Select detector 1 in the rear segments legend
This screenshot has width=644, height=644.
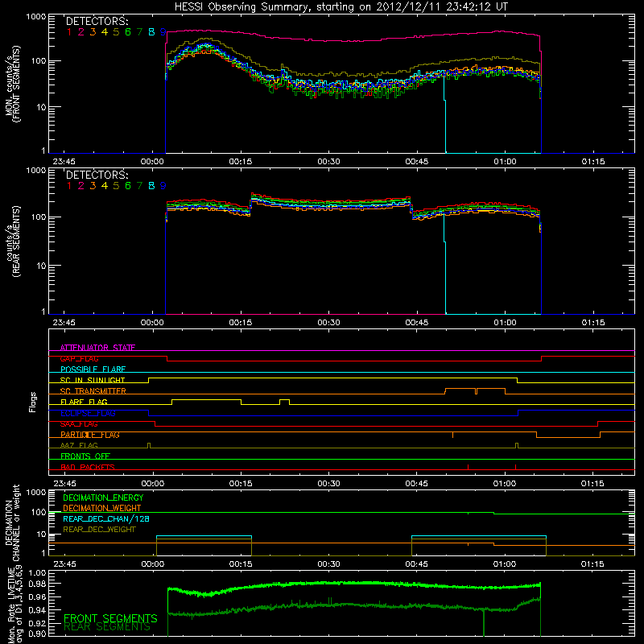point(69,186)
